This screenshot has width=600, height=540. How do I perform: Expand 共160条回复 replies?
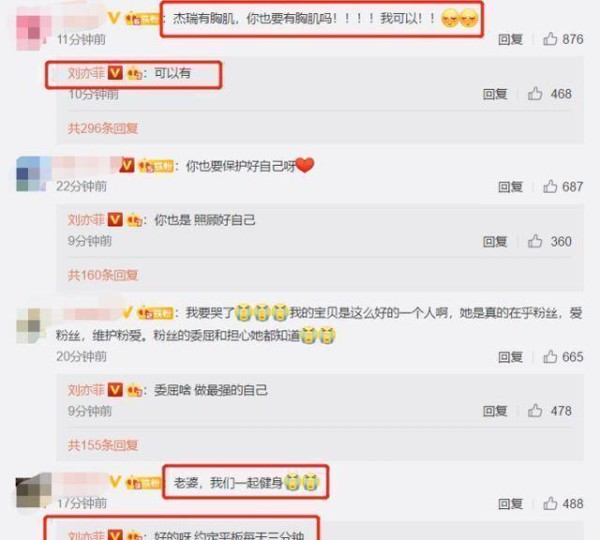[x=103, y=275]
